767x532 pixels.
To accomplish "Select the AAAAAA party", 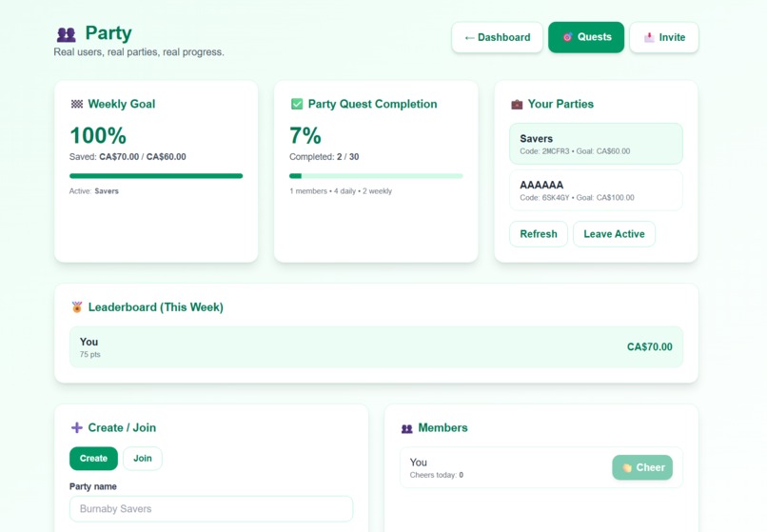I will (596, 190).
